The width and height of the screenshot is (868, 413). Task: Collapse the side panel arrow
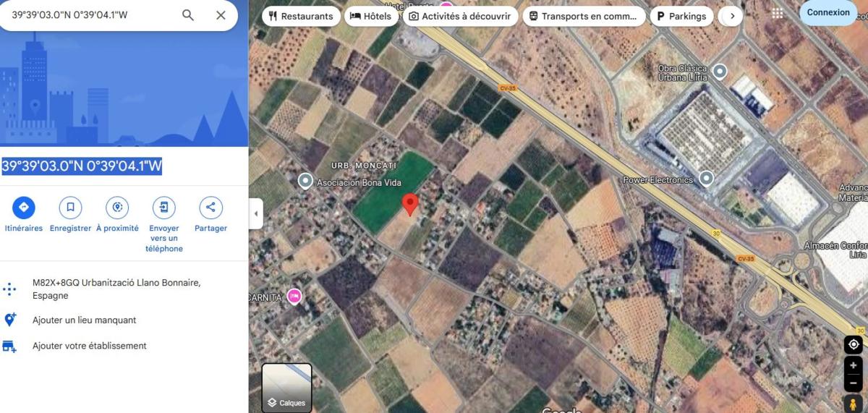(x=256, y=213)
